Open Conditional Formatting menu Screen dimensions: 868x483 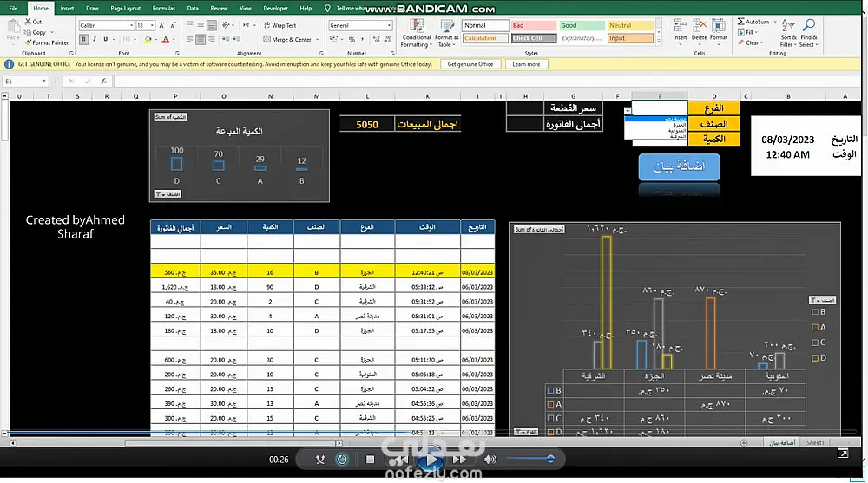[416, 33]
